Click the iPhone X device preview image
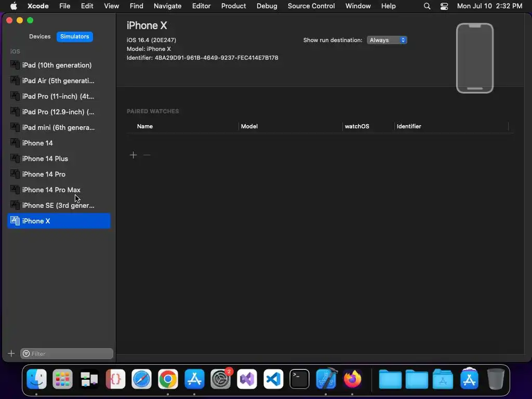The height and width of the screenshot is (399, 532). point(475,58)
